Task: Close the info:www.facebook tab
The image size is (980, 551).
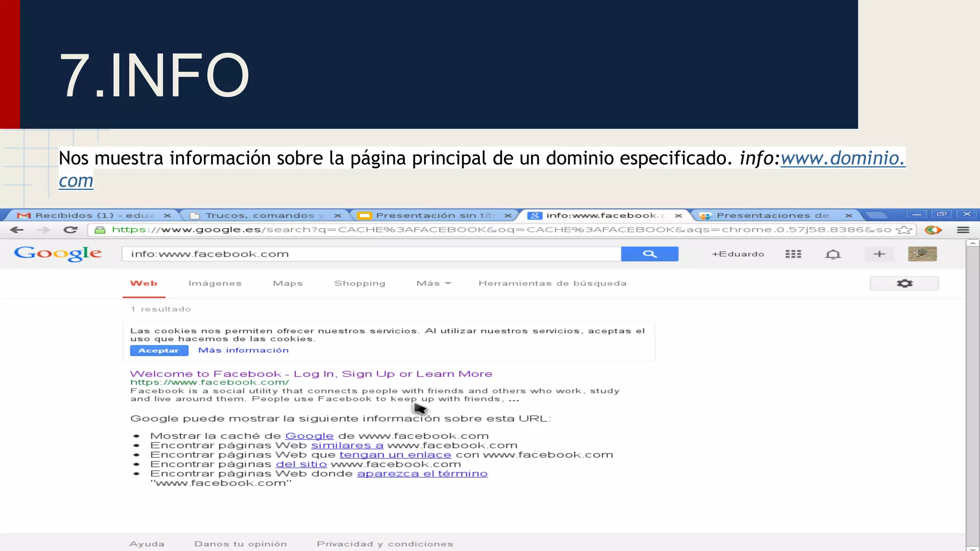Action: [678, 216]
